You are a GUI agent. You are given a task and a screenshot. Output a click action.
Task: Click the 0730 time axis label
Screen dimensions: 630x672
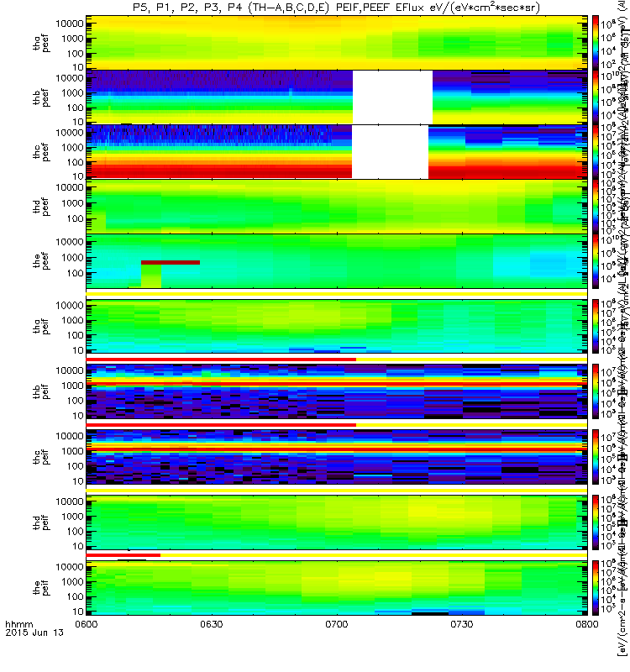461,624
